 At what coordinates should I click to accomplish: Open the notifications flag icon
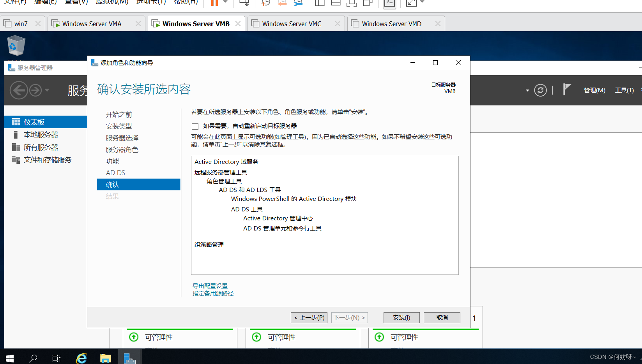[567, 90]
